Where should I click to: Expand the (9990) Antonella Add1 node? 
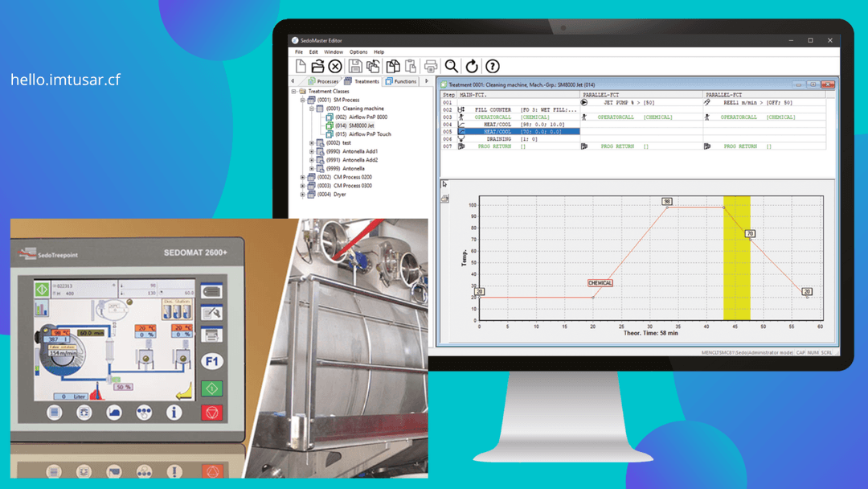312,151
